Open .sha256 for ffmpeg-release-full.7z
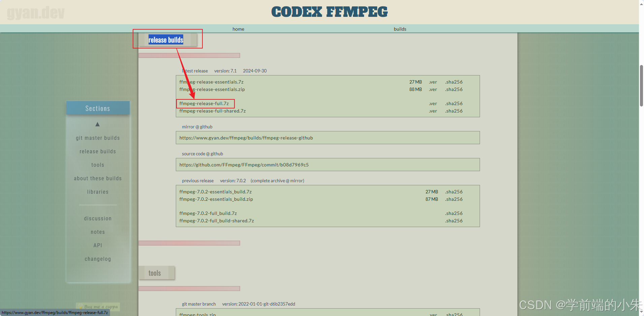 coord(454,103)
